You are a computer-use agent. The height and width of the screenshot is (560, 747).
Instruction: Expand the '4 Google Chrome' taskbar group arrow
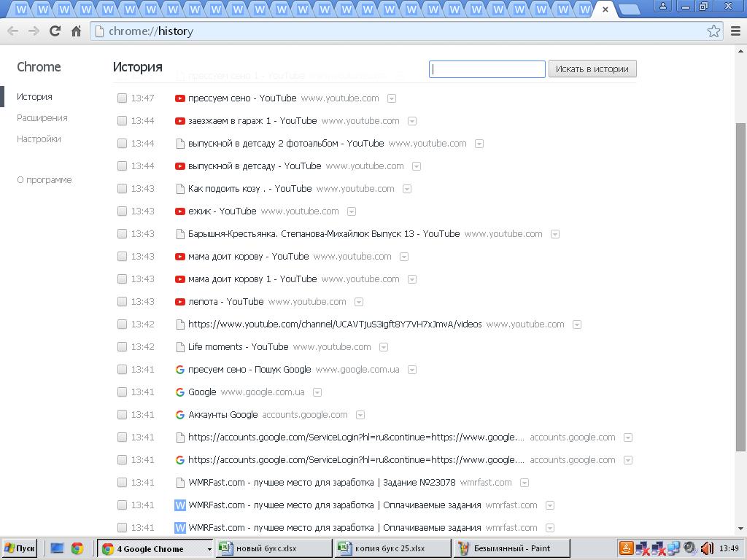pyautogui.click(x=209, y=549)
